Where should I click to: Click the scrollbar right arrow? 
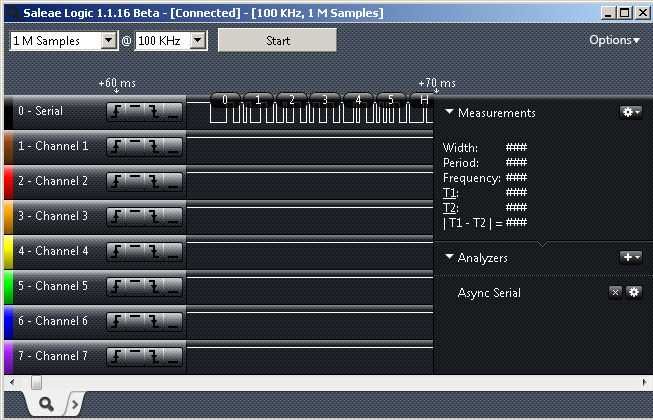pos(644,382)
